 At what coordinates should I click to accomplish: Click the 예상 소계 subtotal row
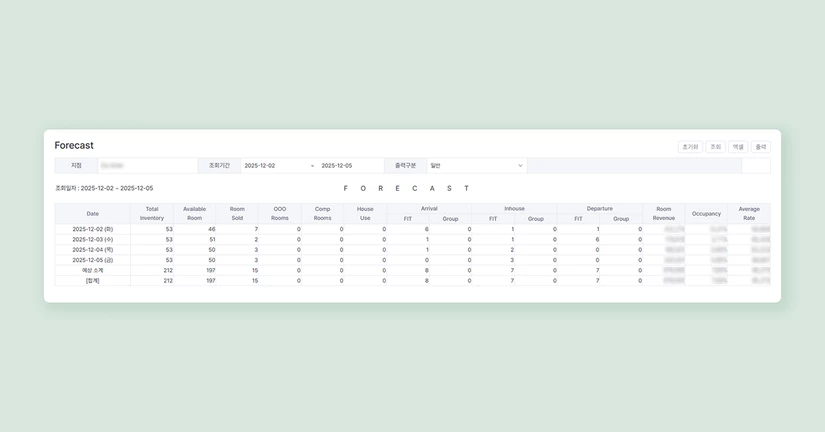pyautogui.click(x=412, y=270)
